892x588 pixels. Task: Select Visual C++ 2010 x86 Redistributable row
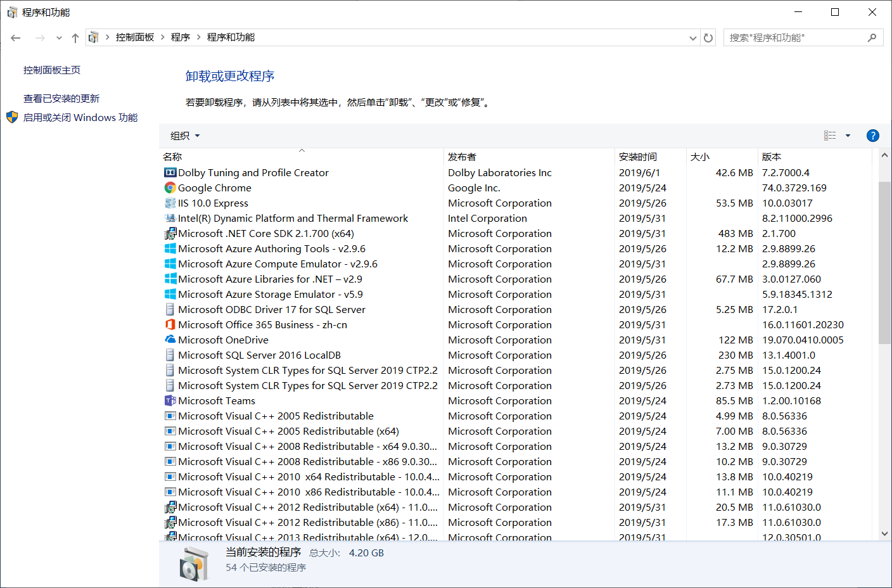(516, 492)
